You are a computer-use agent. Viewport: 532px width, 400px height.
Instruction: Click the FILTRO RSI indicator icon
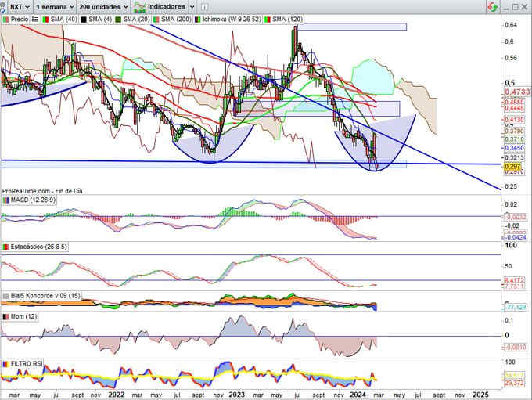coord(5,364)
